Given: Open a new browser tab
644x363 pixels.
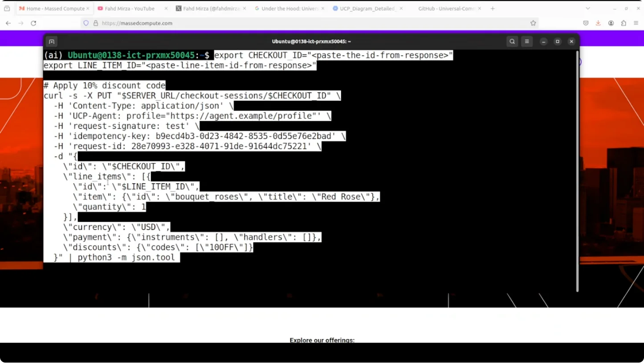Looking at the screenshot, I should 493,8.
